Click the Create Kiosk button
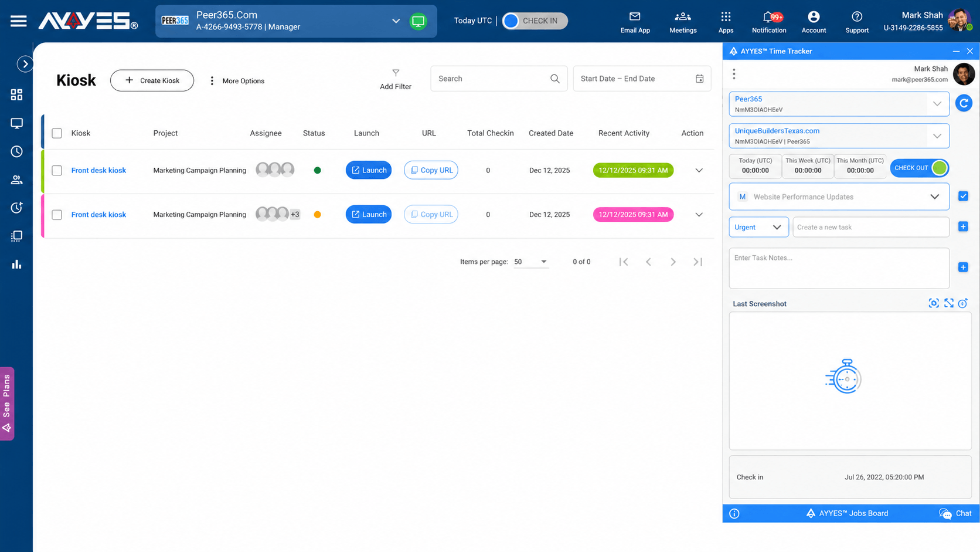The width and height of the screenshot is (980, 552). (x=152, y=80)
